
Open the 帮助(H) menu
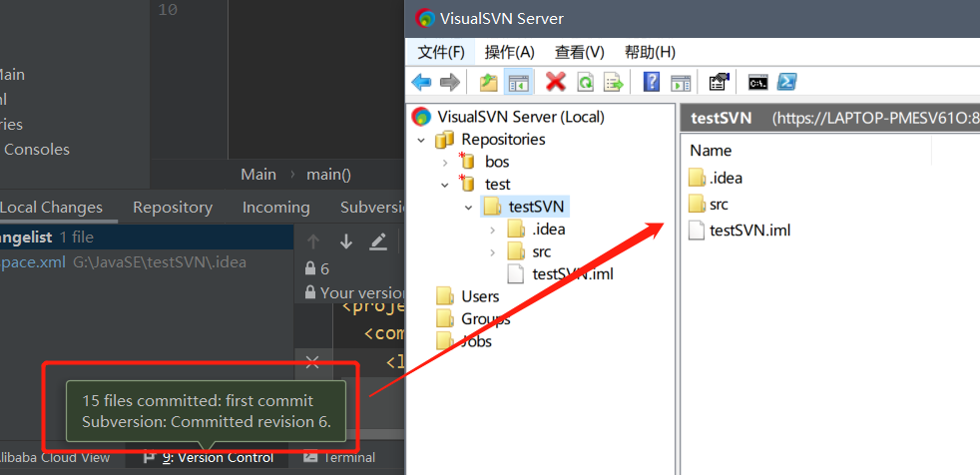[x=650, y=52]
